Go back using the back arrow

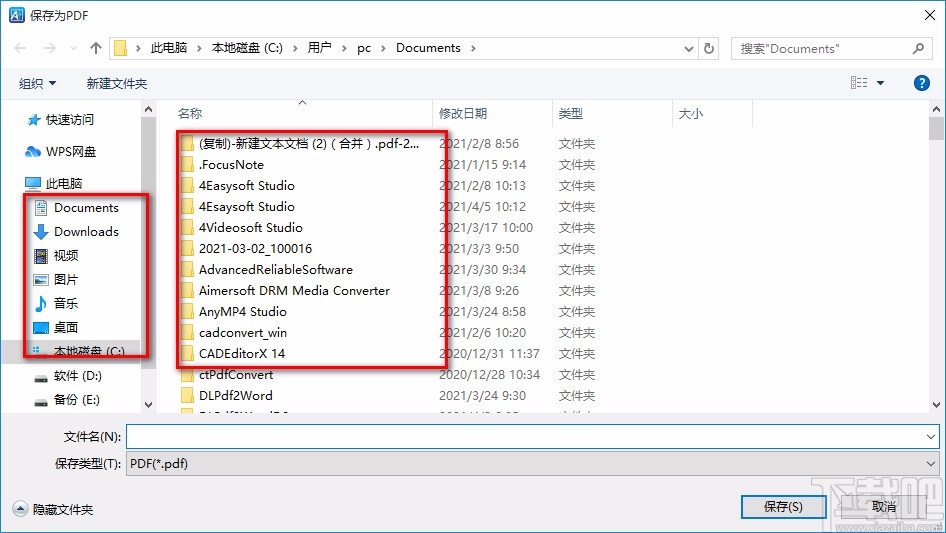[x=20, y=48]
